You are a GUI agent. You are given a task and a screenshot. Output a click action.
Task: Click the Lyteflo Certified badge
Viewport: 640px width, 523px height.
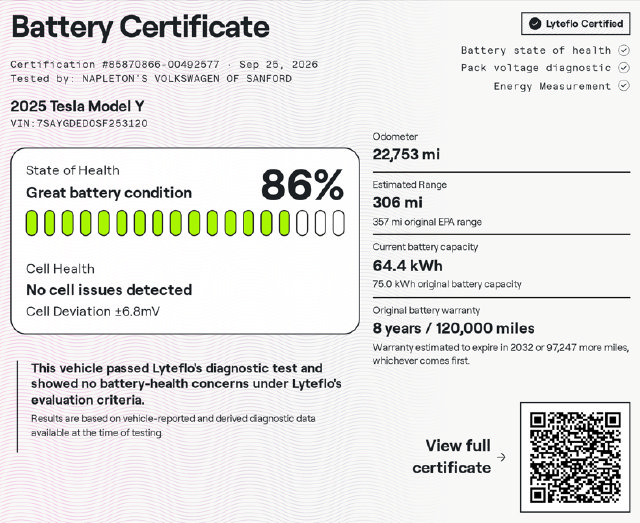[576, 24]
